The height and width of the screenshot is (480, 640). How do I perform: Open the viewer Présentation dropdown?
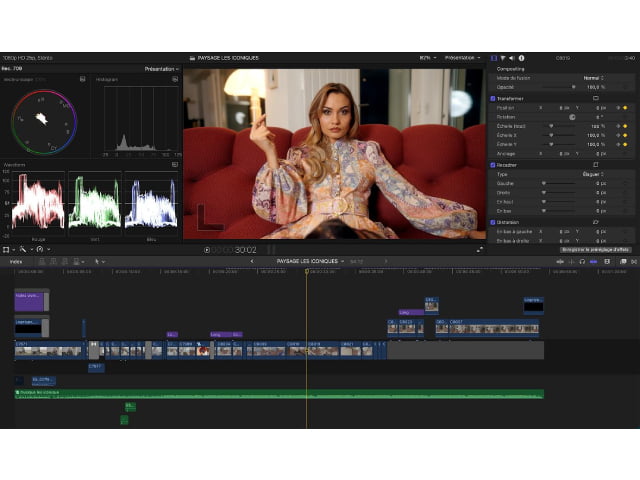pyautogui.click(x=462, y=58)
